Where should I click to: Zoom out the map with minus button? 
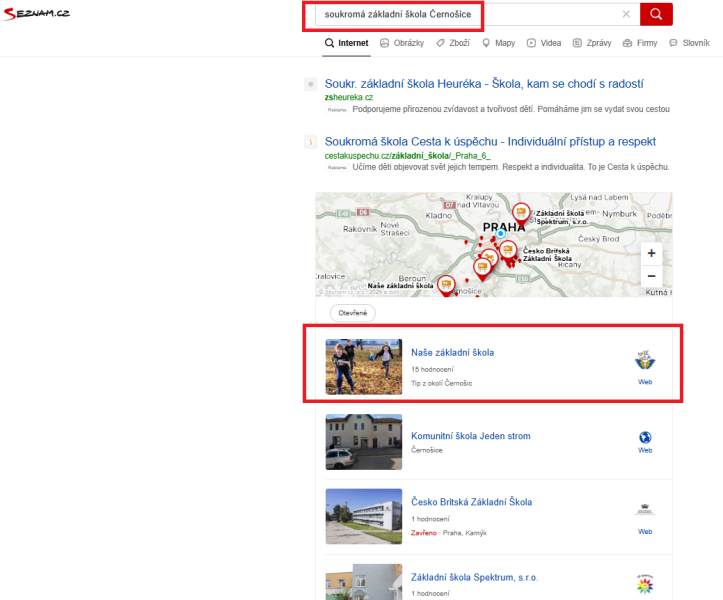tap(651, 276)
